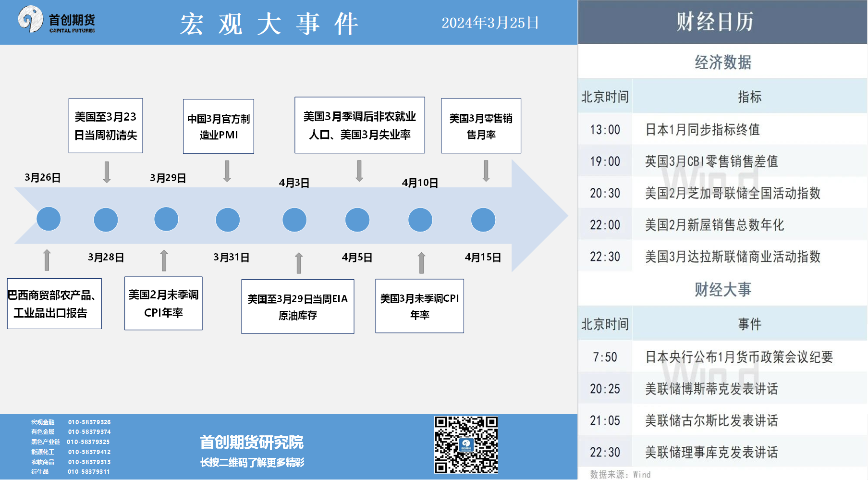The height and width of the screenshot is (480, 868).
Task: Click the 7:50 time cell
Action: click(x=605, y=357)
